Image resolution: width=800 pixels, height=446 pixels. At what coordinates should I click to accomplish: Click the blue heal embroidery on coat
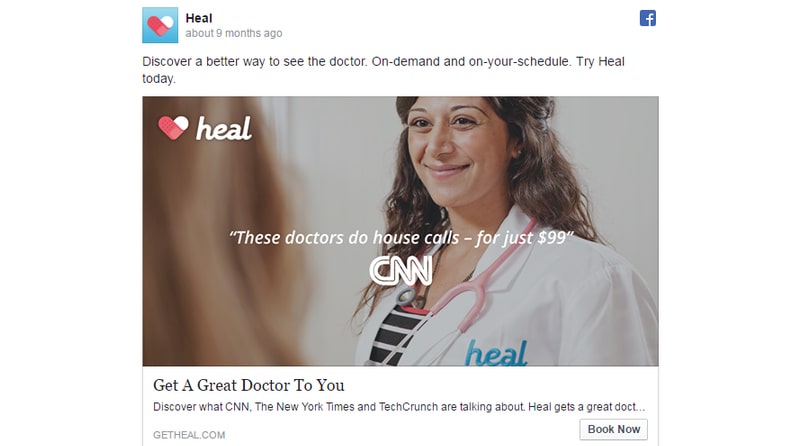pyautogui.click(x=495, y=353)
